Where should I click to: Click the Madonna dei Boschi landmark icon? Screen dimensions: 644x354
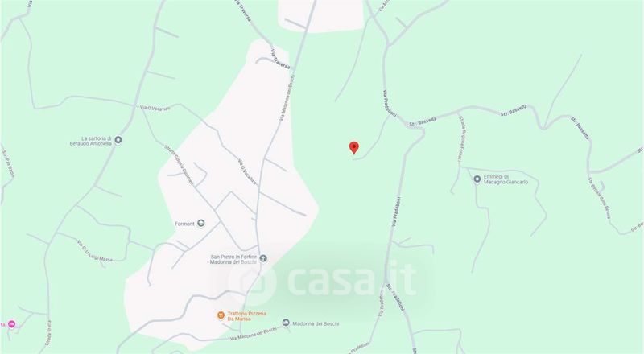(286, 323)
